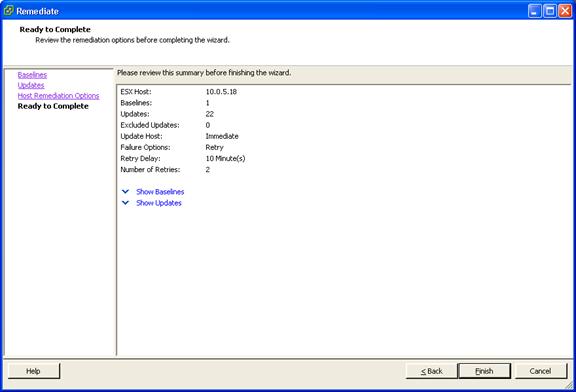Click the resize grip at window corner

tap(569, 385)
